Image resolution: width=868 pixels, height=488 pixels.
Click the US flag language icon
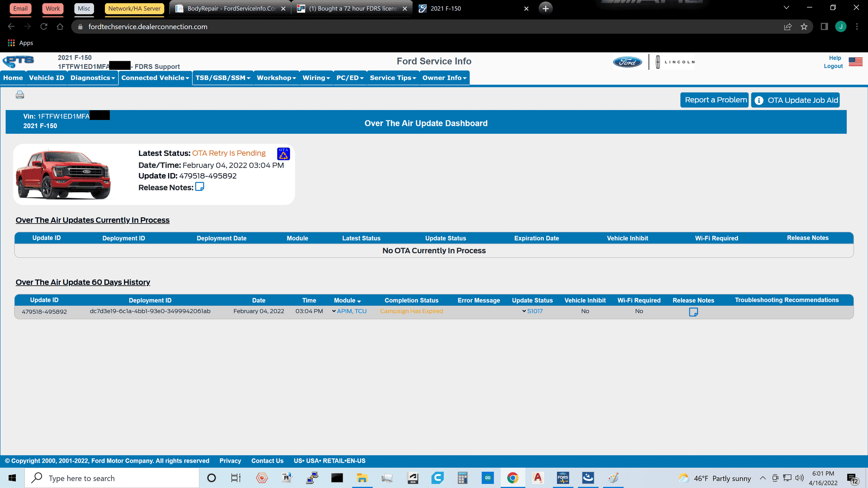tap(855, 62)
